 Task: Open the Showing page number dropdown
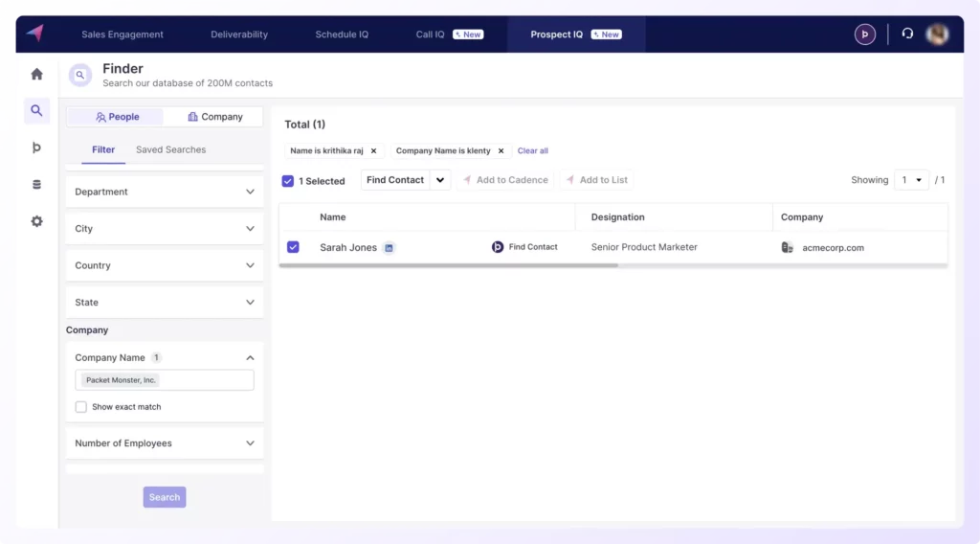[911, 180]
